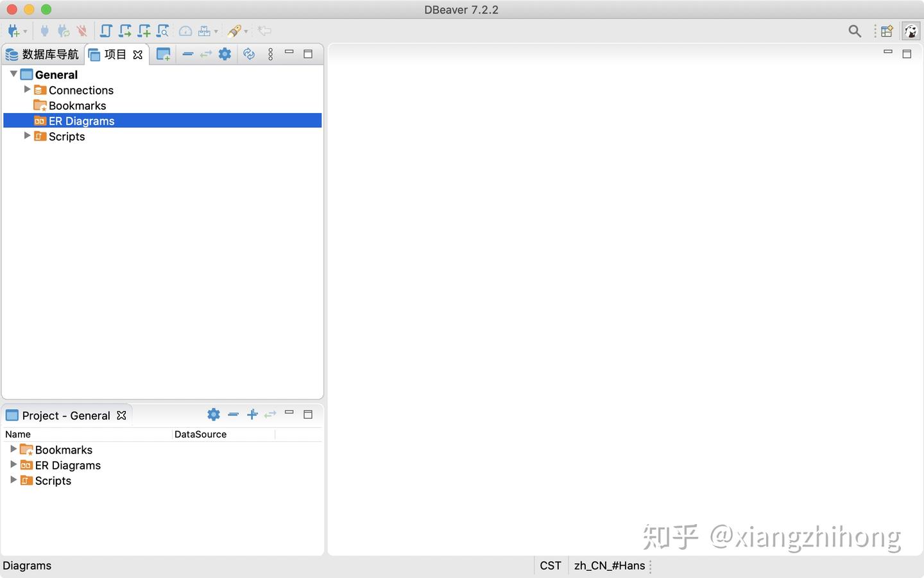
Task: Click the plus icon in Project - General panel
Action: point(252,414)
